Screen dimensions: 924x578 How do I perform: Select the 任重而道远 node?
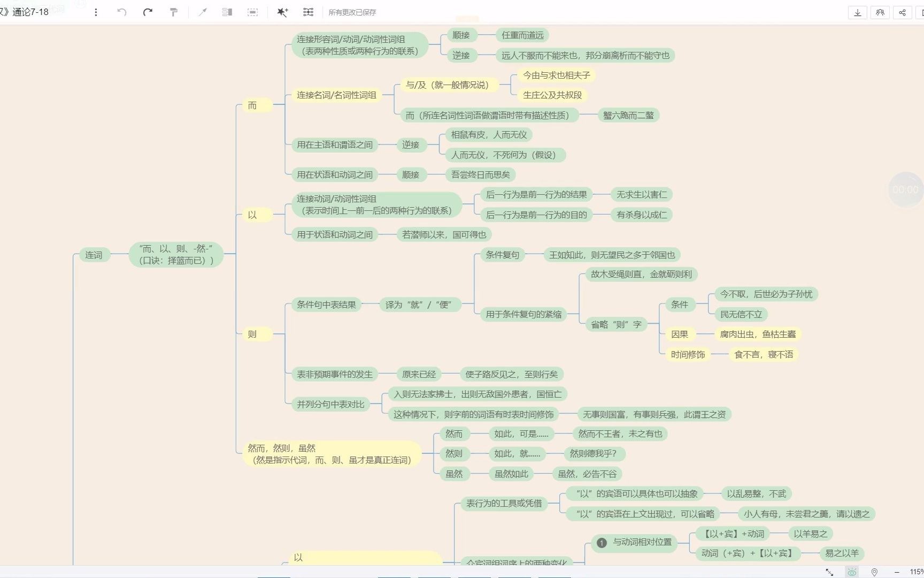(522, 35)
